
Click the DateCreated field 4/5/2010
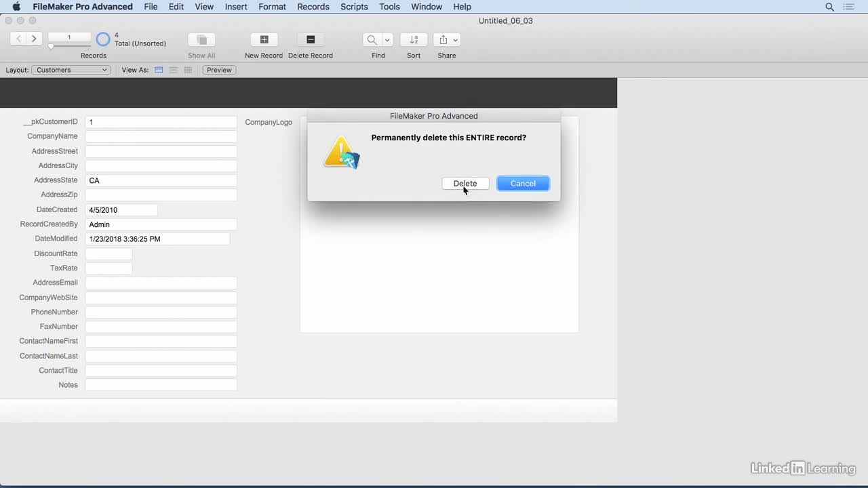pyautogui.click(x=121, y=210)
